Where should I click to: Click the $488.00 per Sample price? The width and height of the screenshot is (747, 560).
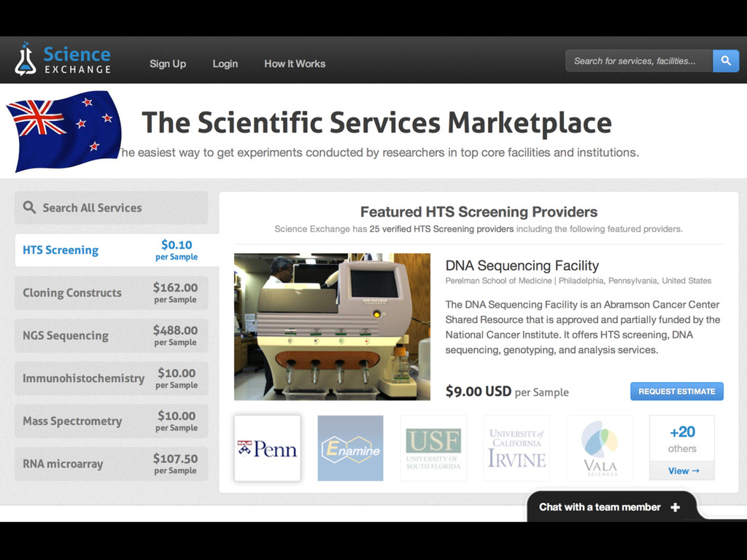[175, 335]
